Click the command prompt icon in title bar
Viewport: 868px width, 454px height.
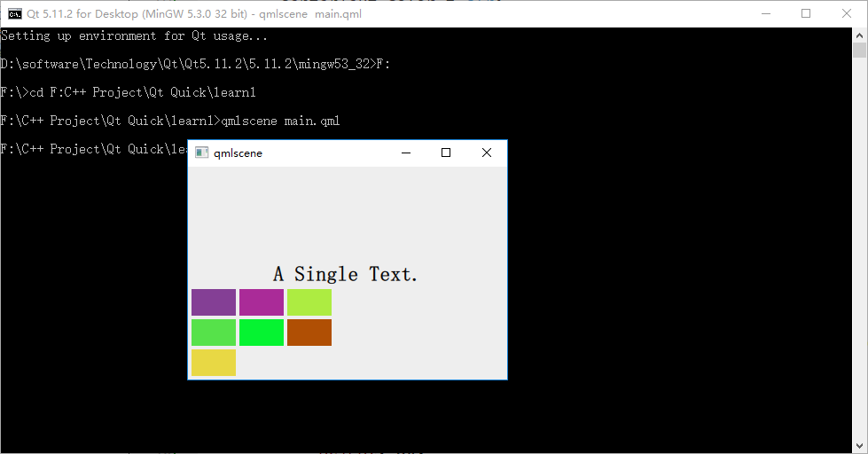[16, 13]
